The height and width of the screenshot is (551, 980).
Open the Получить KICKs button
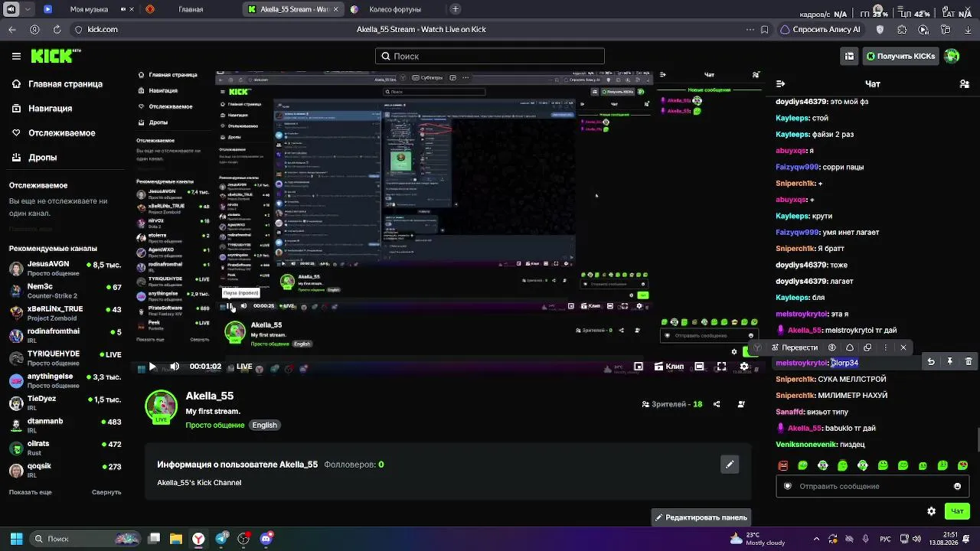coord(900,56)
